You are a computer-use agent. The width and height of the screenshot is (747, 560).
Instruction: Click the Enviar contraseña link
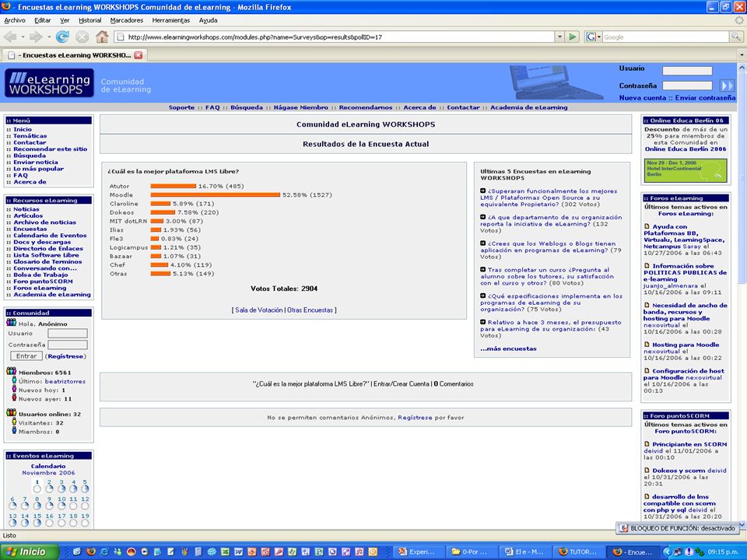coord(705,98)
